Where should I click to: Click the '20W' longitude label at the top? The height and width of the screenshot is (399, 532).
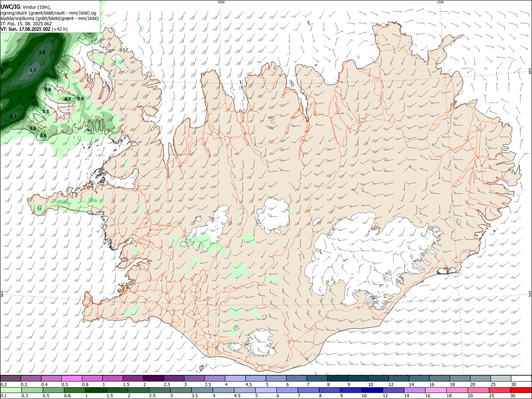click(x=221, y=2)
